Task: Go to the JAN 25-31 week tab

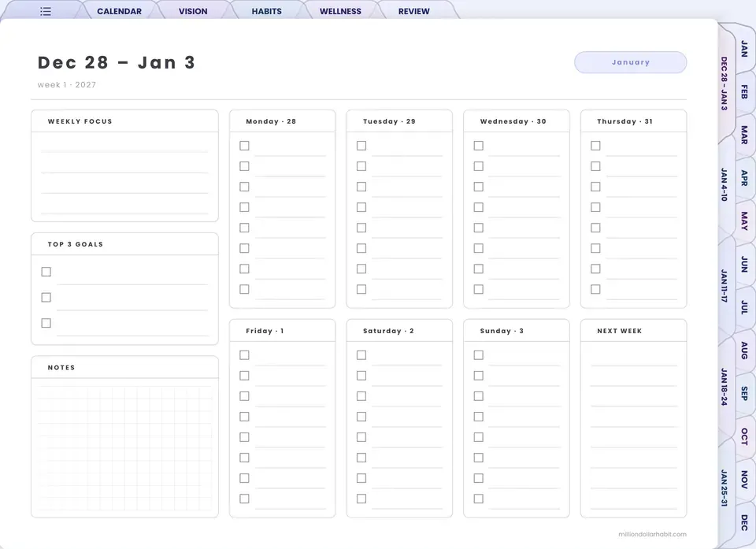Action: coord(724,488)
